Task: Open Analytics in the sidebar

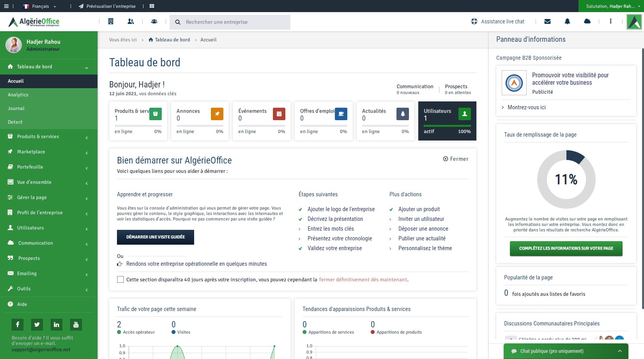Action: point(18,95)
